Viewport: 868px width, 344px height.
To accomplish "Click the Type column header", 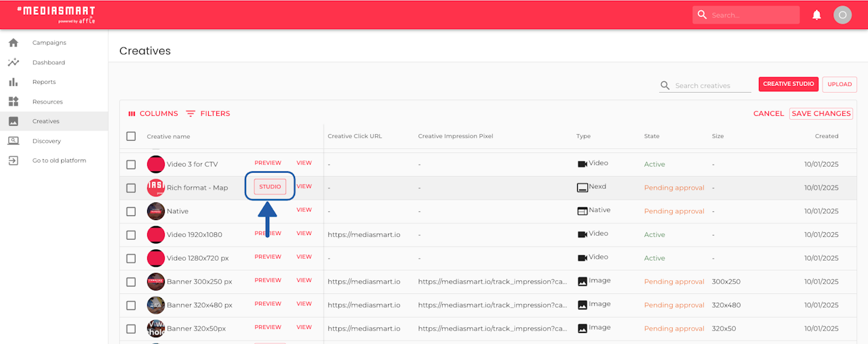I will click(x=583, y=136).
